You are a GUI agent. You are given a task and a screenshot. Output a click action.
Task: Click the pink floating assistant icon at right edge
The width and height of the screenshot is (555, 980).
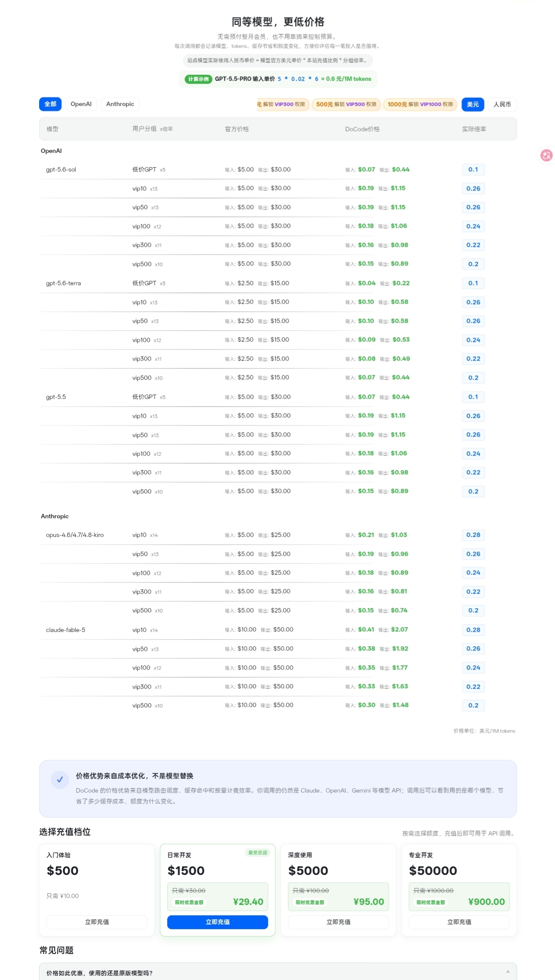[x=546, y=155]
